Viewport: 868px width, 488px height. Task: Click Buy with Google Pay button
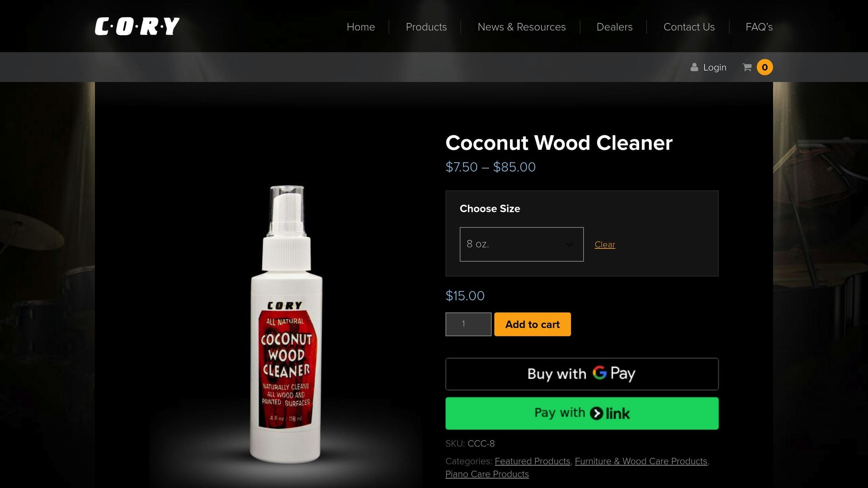pyautogui.click(x=582, y=374)
